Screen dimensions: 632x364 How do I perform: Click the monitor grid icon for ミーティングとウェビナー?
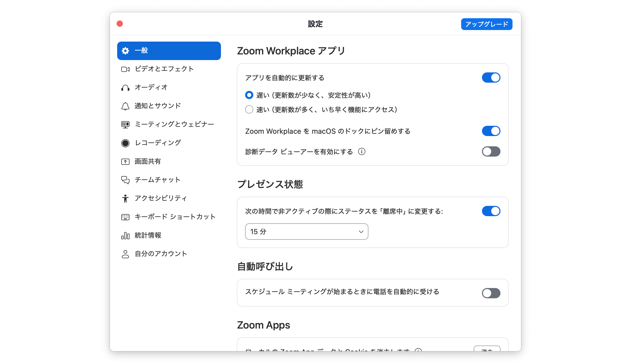(x=125, y=125)
